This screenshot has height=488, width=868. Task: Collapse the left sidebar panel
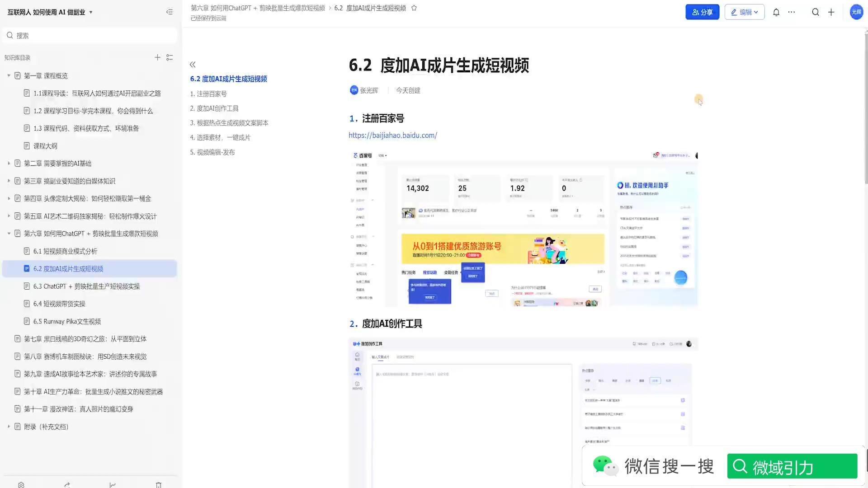click(170, 12)
